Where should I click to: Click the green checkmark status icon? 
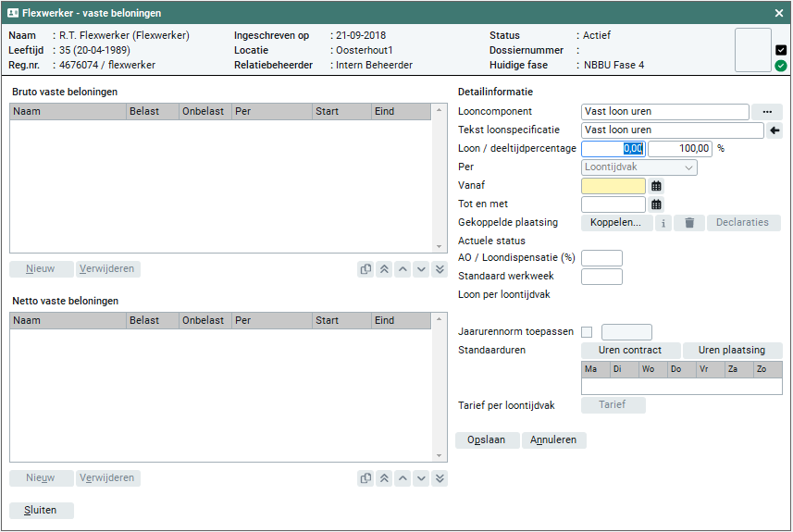[x=781, y=66]
